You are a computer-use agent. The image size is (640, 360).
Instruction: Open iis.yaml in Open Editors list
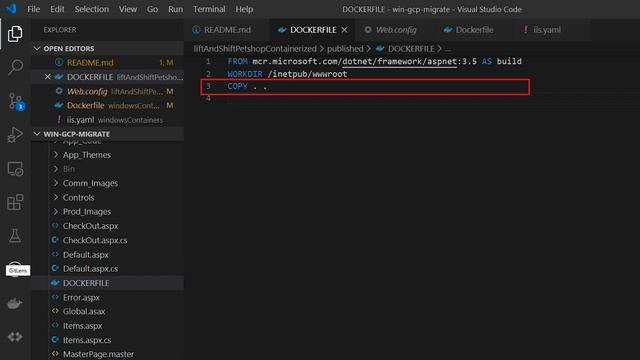(107, 120)
